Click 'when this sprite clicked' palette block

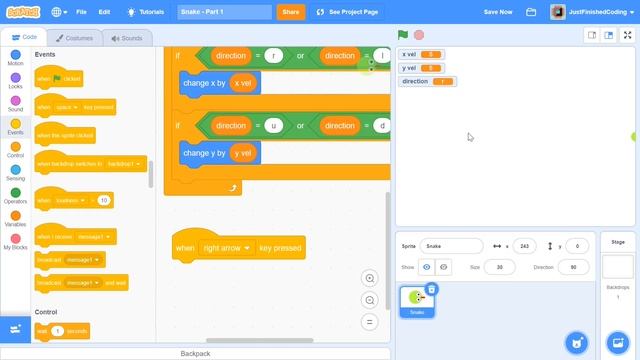pyautogui.click(x=65, y=136)
